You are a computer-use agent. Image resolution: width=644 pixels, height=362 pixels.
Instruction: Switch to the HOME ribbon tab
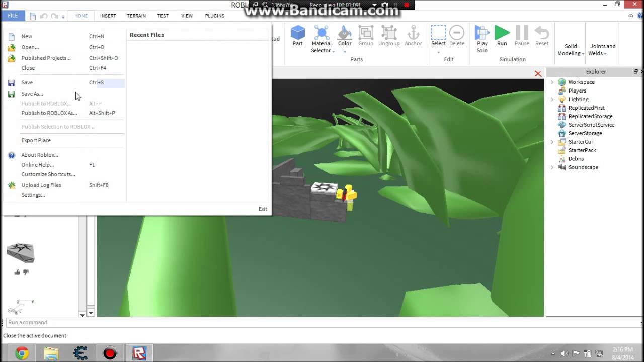pos(81,16)
